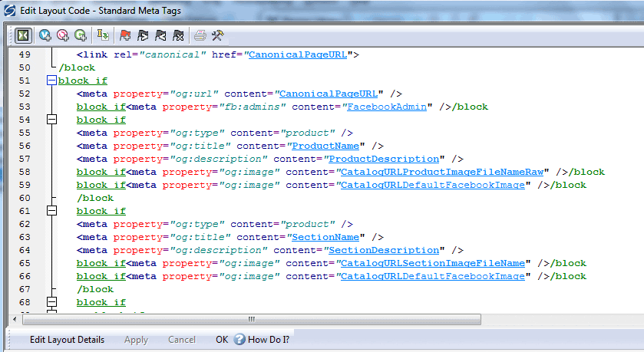Toggle bookmark with the red flag icon
The width and height of the screenshot is (644, 352).
[125, 35]
